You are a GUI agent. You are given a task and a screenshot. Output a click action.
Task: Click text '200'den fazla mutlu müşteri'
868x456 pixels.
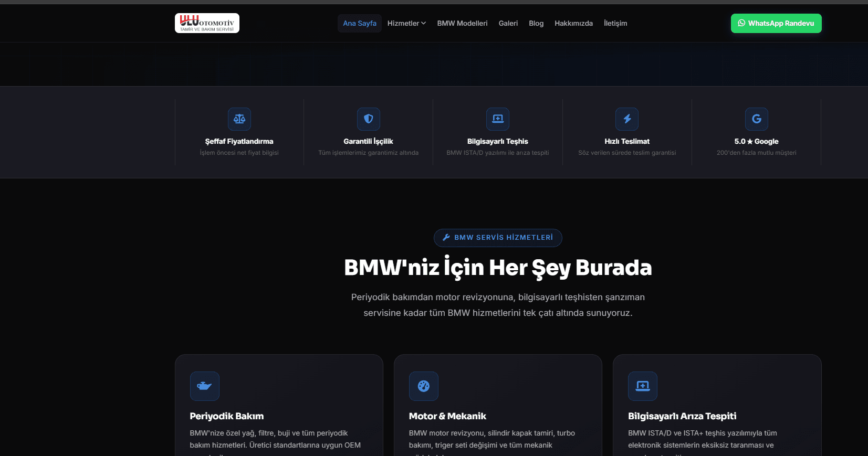click(757, 153)
